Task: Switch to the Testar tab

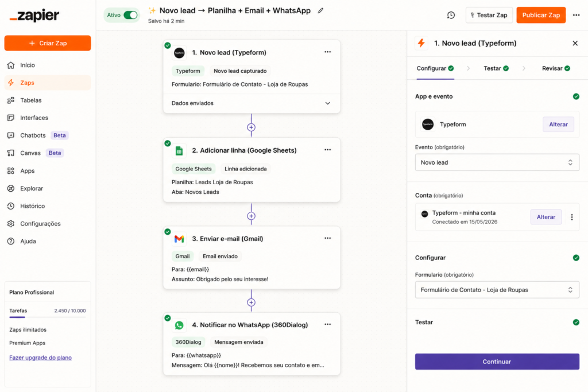Action: coord(496,68)
